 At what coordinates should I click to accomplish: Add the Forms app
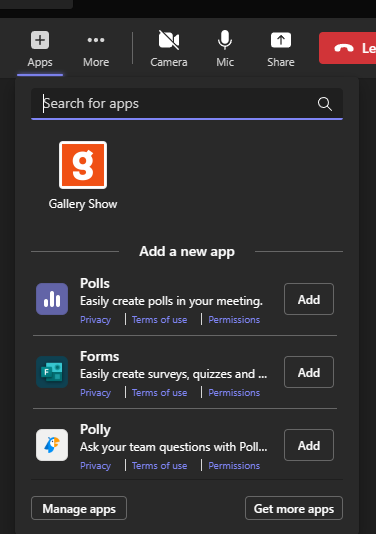pyautogui.click(x=309, y=372)
